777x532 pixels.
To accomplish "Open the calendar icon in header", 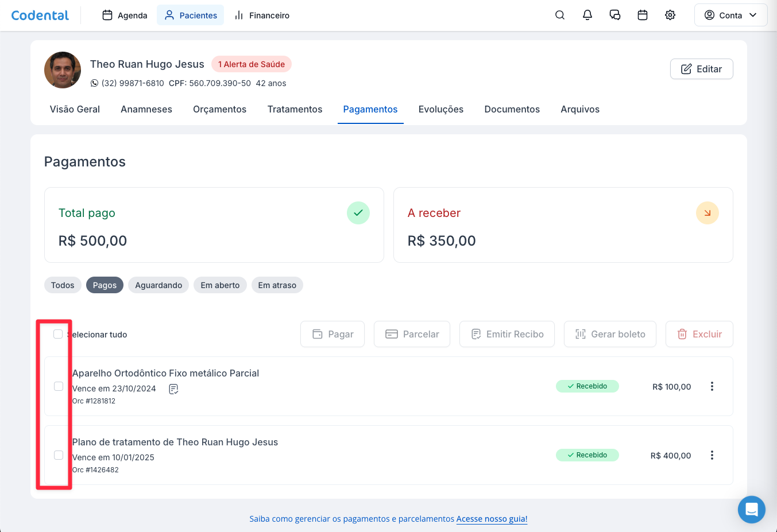I will [x=643, y=15].
